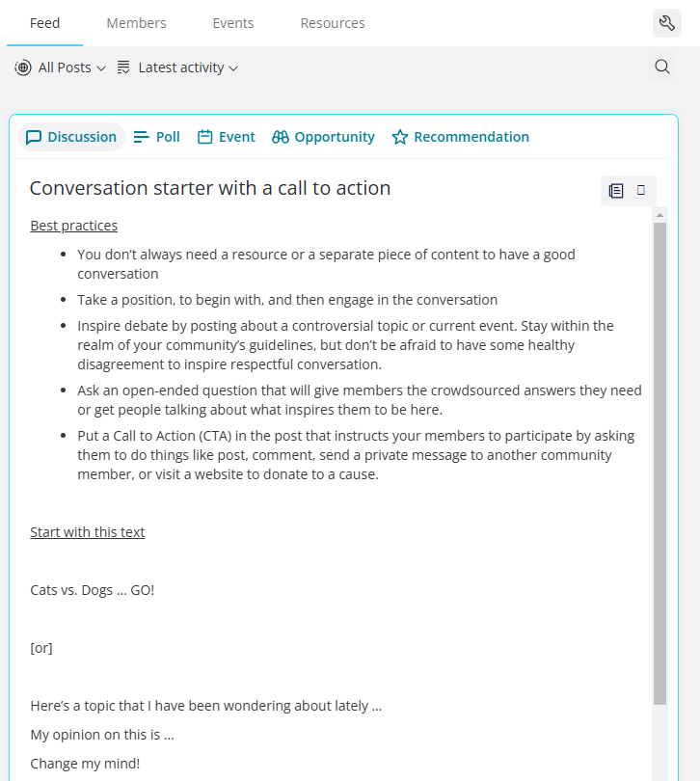Image resolution: width=700 pixels, height=781 pixels.
Task: Click the small empty rectangle icon
Action: (x=641, y=190)
